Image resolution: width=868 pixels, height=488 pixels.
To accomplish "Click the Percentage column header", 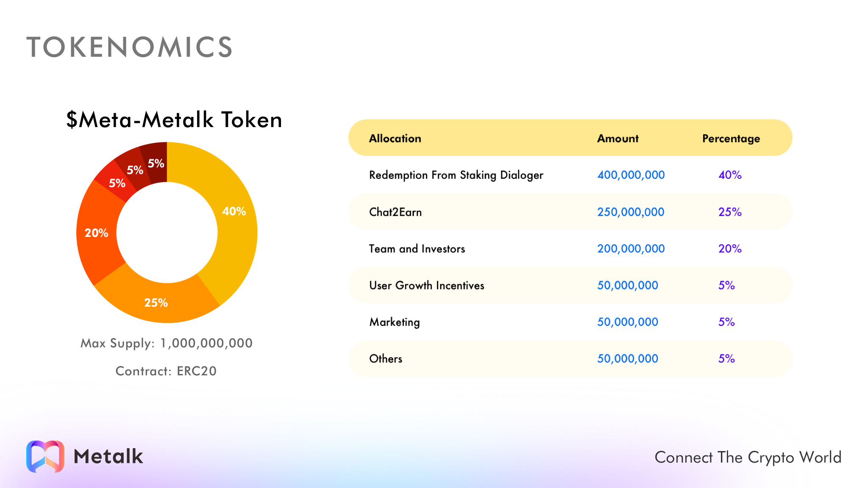I will (x=731, y=138).
